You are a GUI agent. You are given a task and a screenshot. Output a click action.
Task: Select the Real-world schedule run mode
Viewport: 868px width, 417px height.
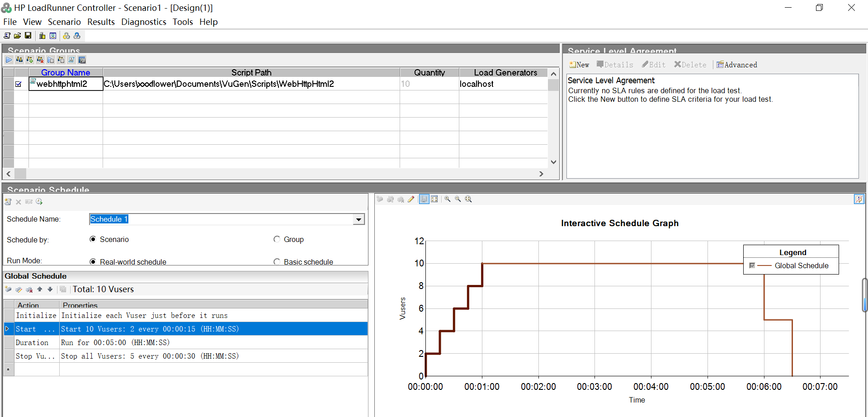tap(93, 262)
